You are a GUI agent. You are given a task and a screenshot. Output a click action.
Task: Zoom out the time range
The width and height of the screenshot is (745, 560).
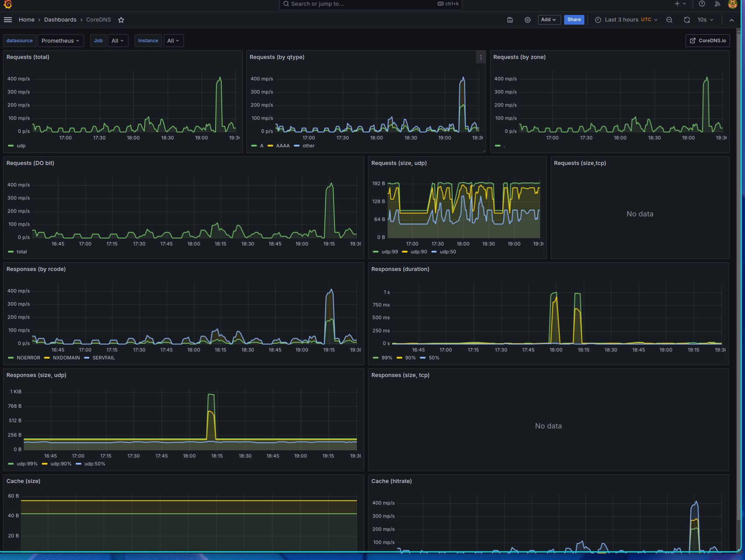[669, 20]
